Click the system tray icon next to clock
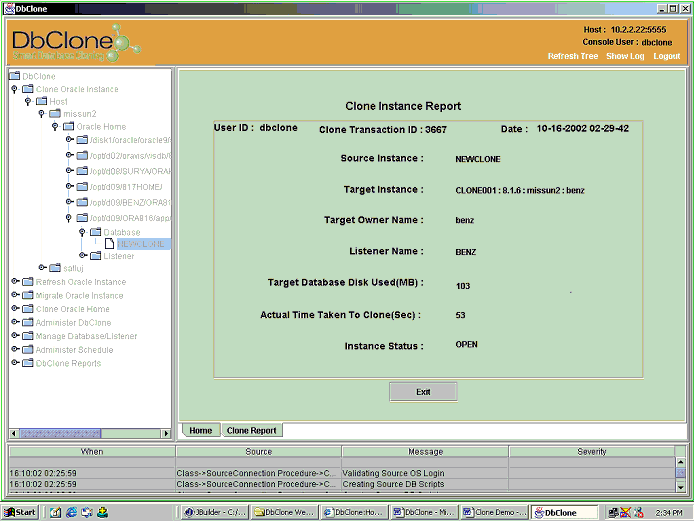Screen dimensions: 694x521 (x=639, y=513)
